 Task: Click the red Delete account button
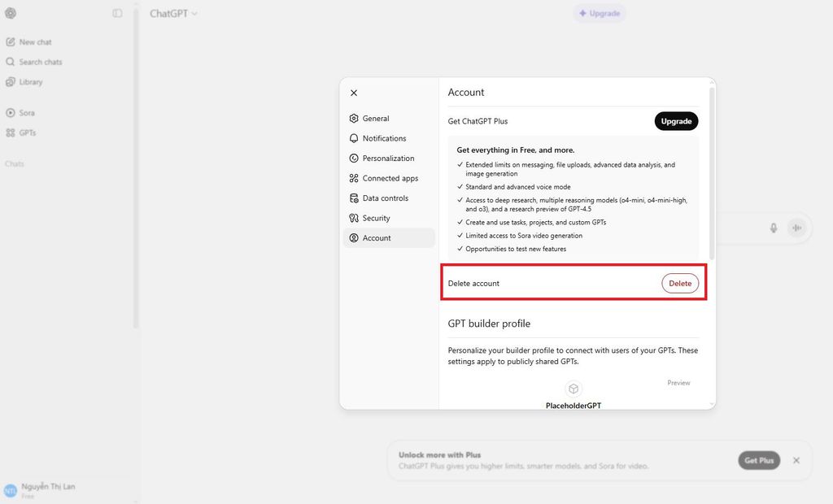(x=679, y=283)
